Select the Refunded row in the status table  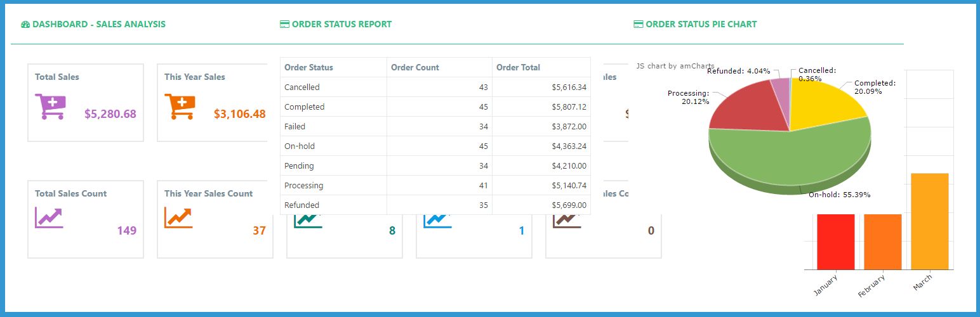click(435, 205)
